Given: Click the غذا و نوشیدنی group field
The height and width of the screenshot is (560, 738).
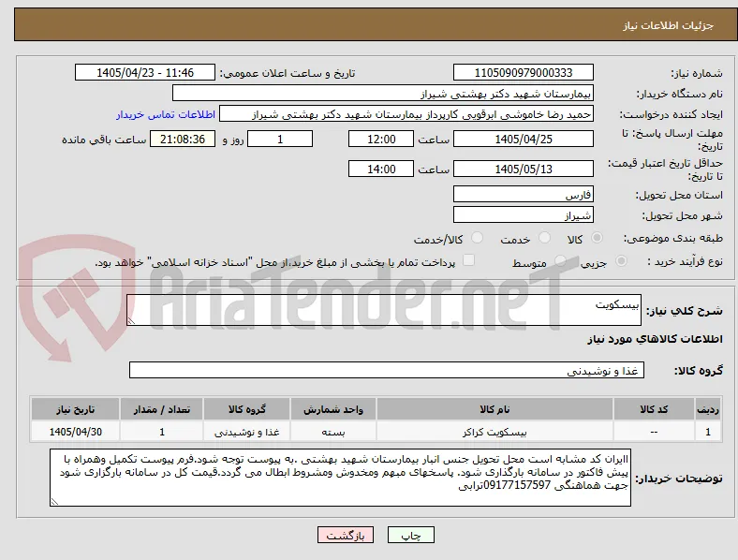Looking at the screenshot, I should (x=387, y=370).
